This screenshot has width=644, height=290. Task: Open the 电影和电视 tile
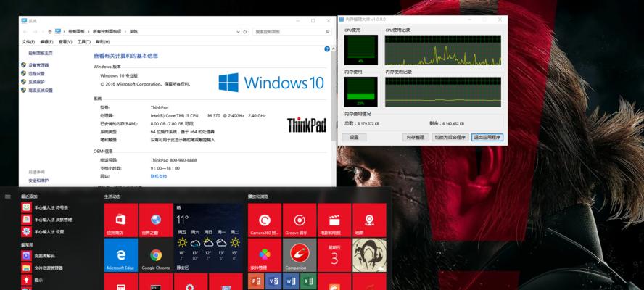(334, 220)
